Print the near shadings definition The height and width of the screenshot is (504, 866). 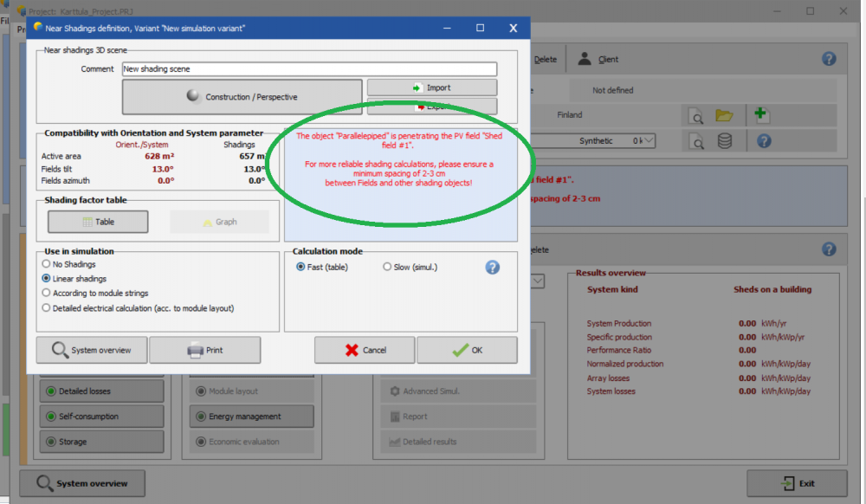point(204,350)
